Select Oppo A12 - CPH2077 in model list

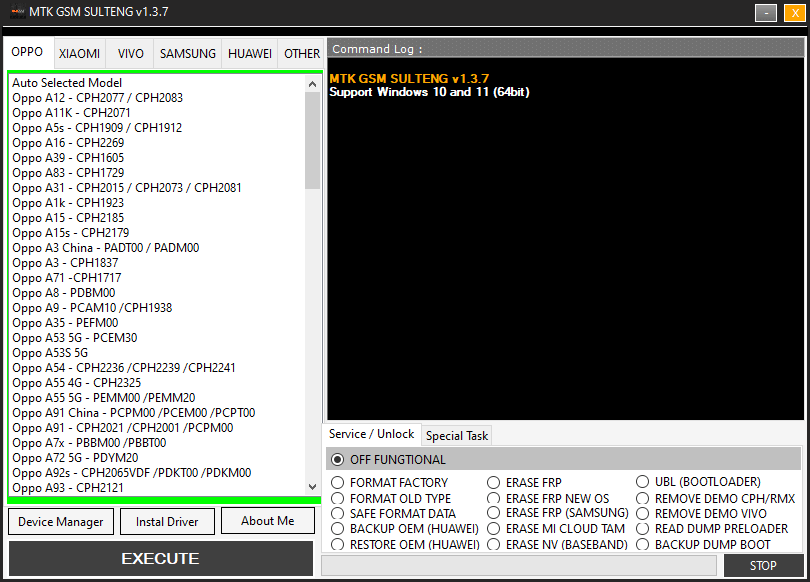(97, 98)
